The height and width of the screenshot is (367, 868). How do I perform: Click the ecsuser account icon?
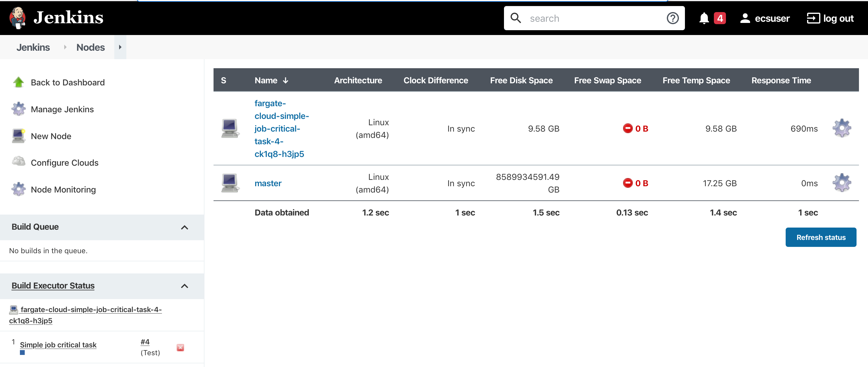745,18
